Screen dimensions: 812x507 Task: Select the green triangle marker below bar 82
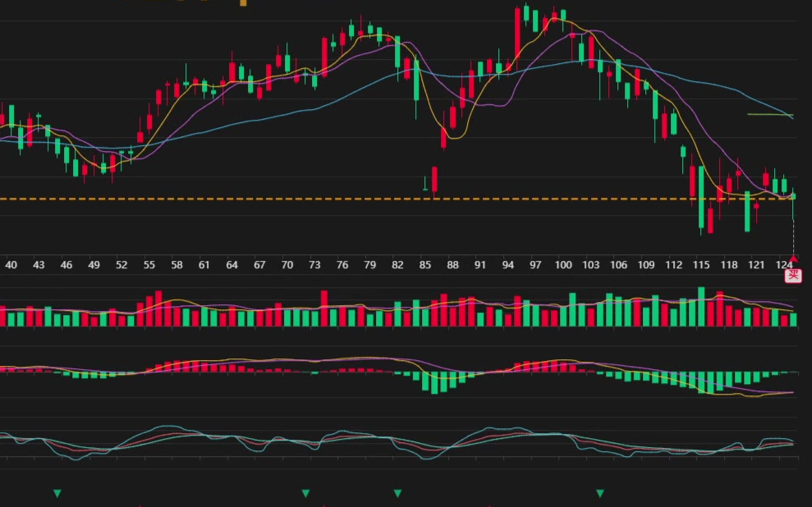click(397, 493)
